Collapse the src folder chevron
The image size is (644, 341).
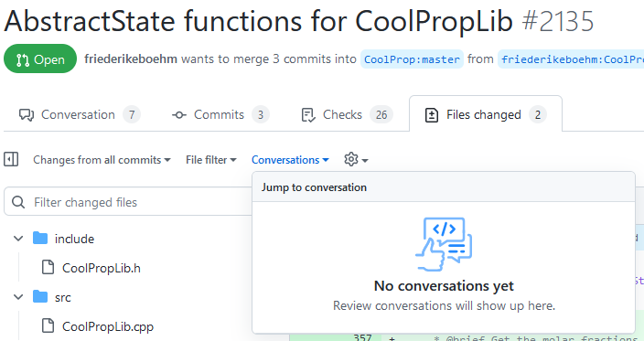coord(18,297)
